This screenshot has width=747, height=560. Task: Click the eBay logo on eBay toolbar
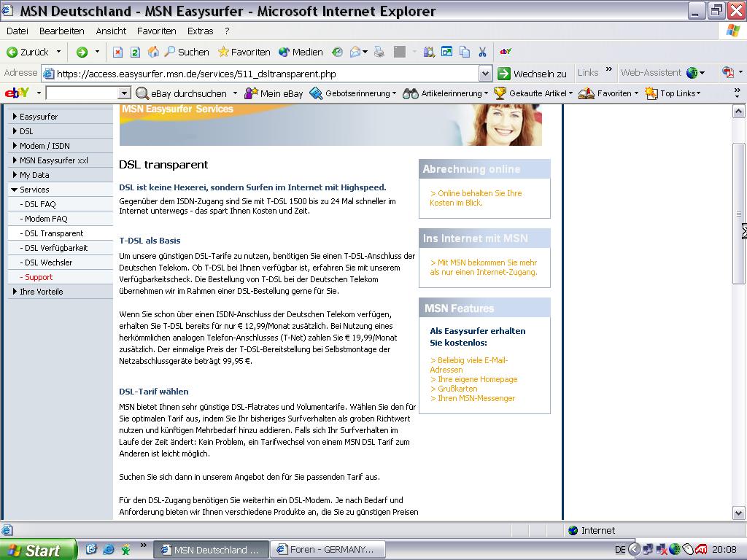[18, 93]
